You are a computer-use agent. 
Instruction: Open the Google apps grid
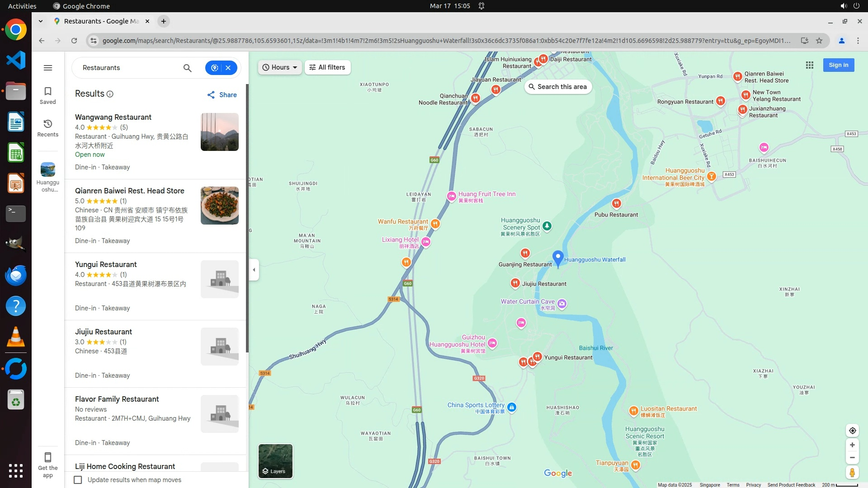pos(810,65)
